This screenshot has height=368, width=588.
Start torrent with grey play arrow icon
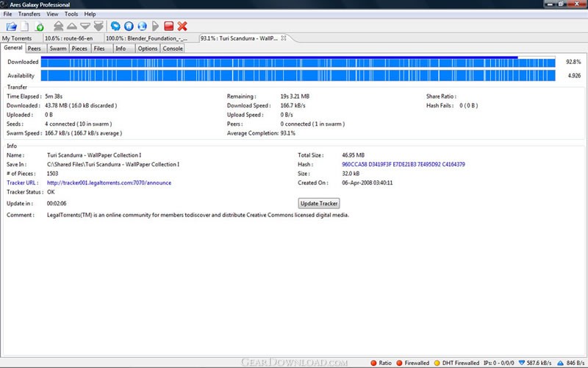(156, 26)
